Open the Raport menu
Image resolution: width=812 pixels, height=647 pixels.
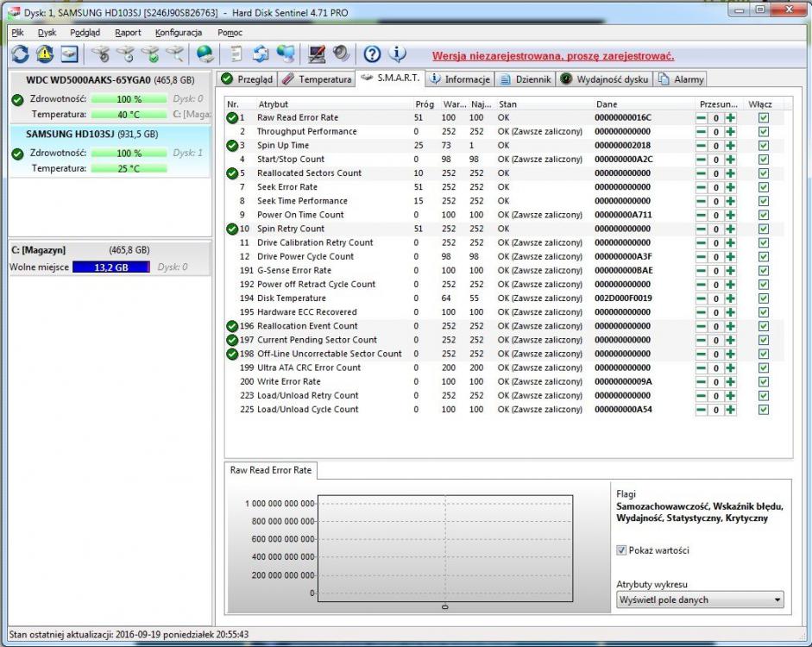pyautogui.click(x=128, y=33)
